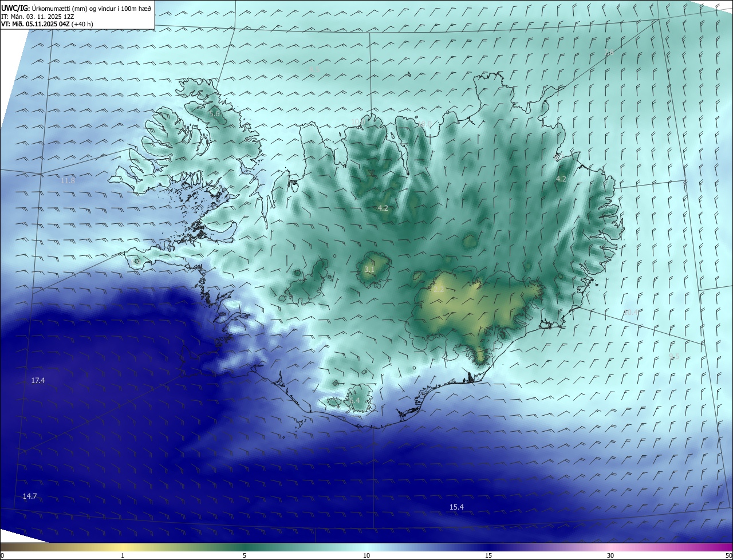Click the 11.8 value label

[x=68, y=180]
